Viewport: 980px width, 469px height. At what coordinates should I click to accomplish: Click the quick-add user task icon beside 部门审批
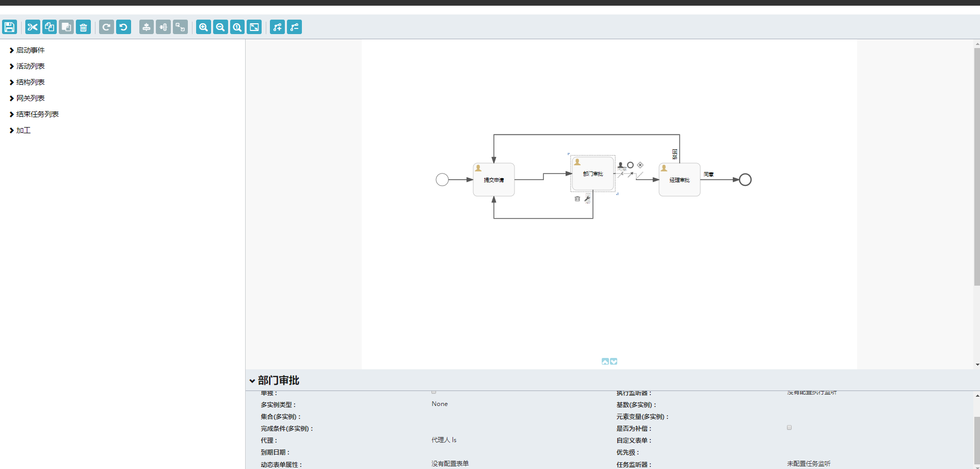point(620,165)
